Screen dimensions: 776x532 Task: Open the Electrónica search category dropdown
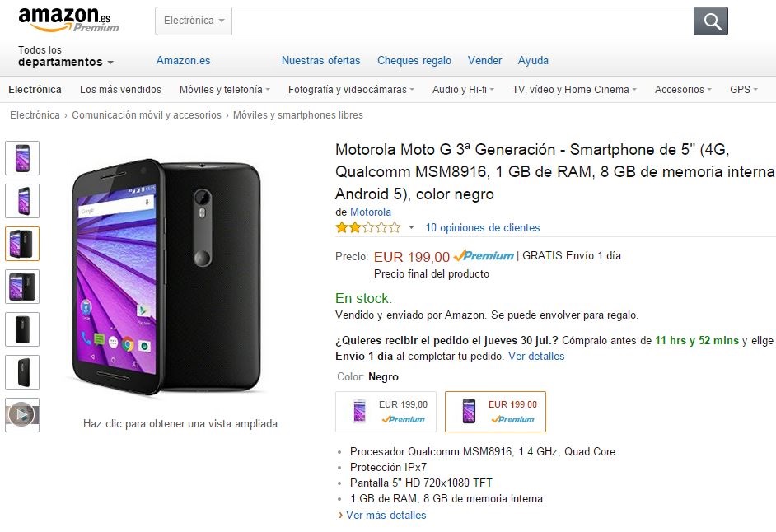pyautogui.click(x=194, y=21)
